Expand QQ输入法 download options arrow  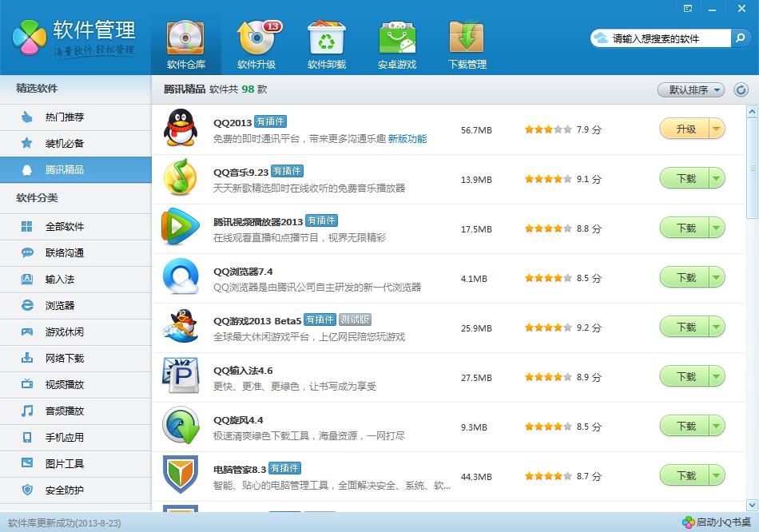pyautogui.click(x=717, y=376)
